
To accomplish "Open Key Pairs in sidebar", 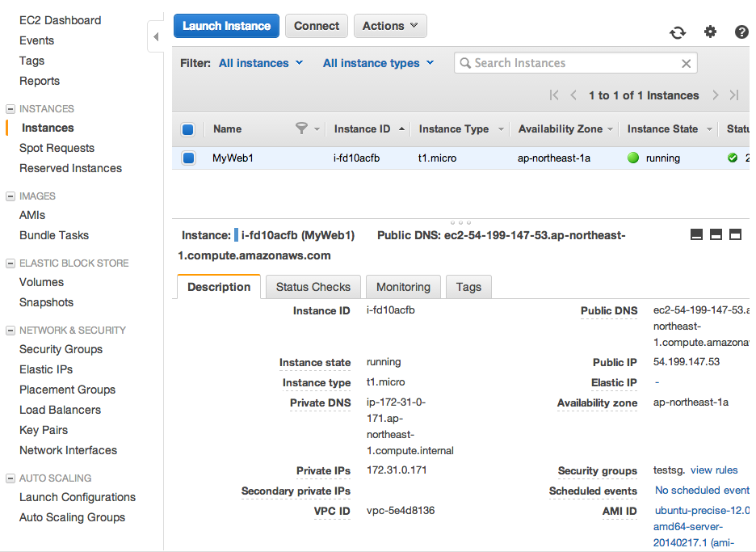I will tap(44, 431).
